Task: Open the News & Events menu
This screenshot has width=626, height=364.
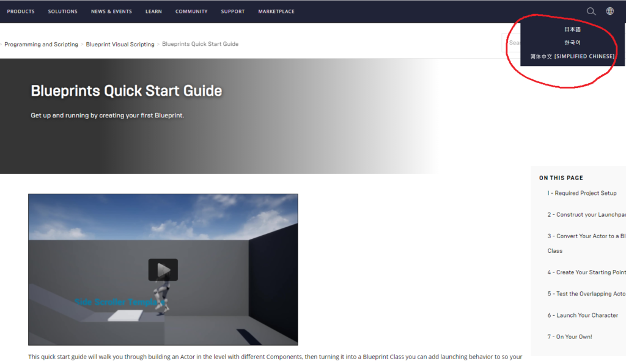Action: click(x=111, y=12)
